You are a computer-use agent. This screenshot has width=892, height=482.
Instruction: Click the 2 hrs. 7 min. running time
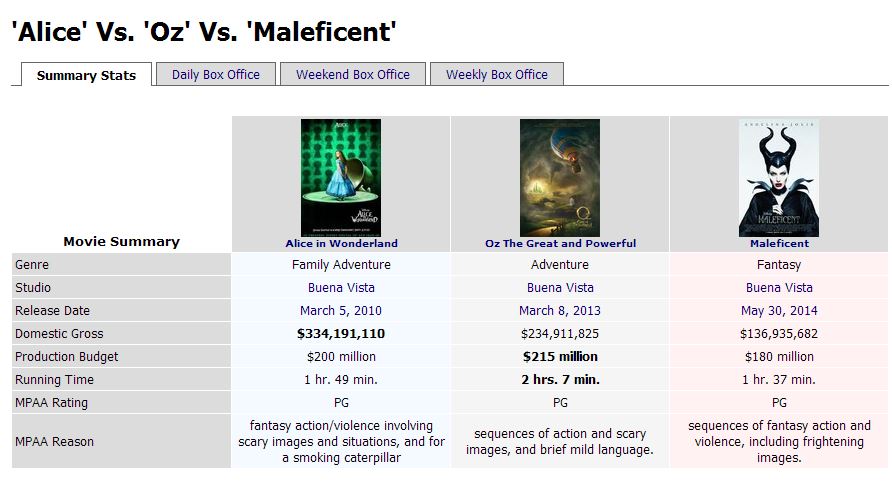(560, 380)
